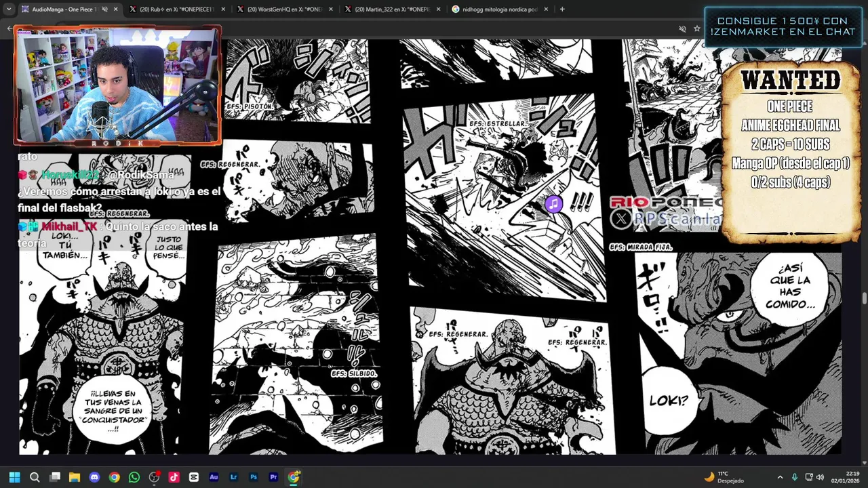The height and width of the screenshot is (488, 868).
Task: Switch to Rub en X #ONEPIECE tab
Action: [176, 9]
